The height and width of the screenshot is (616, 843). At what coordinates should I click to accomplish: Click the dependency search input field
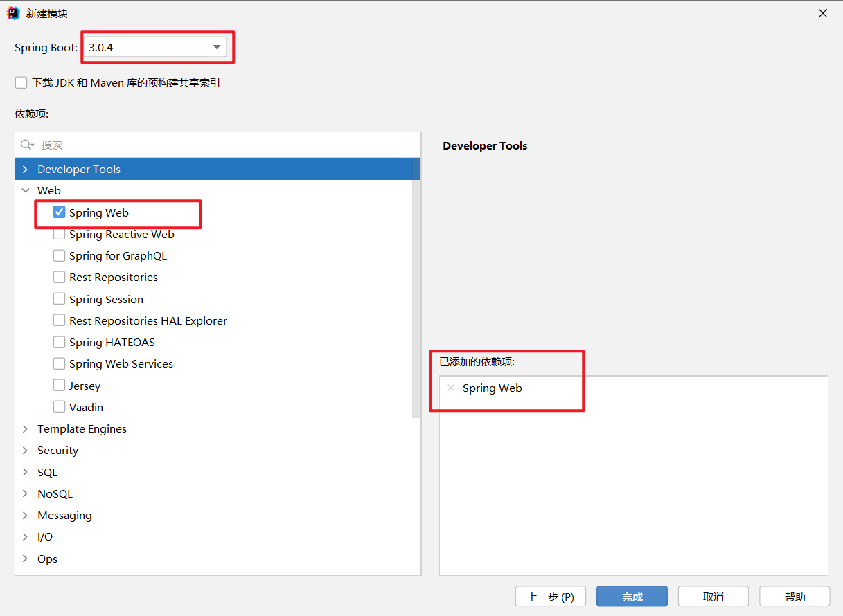(222, 145)
